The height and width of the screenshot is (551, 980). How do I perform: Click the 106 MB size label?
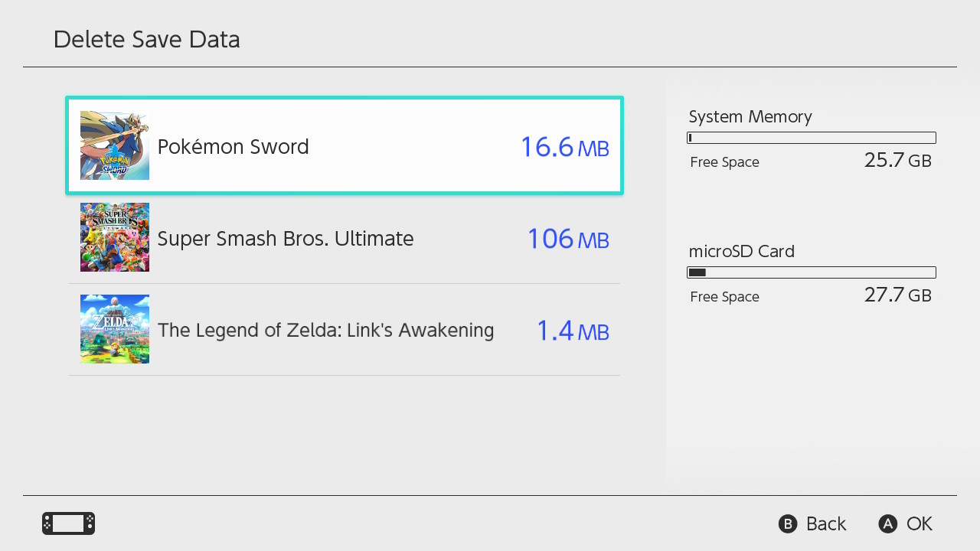567,238
